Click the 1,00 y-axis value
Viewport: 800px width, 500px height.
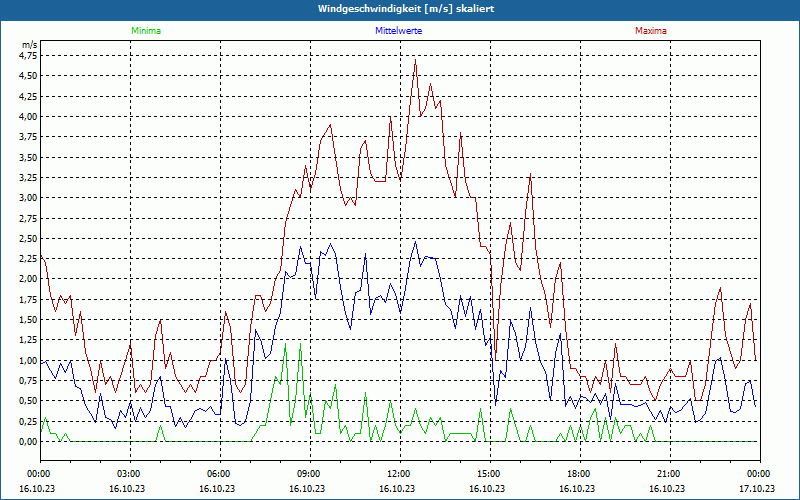tap(28, 360)
